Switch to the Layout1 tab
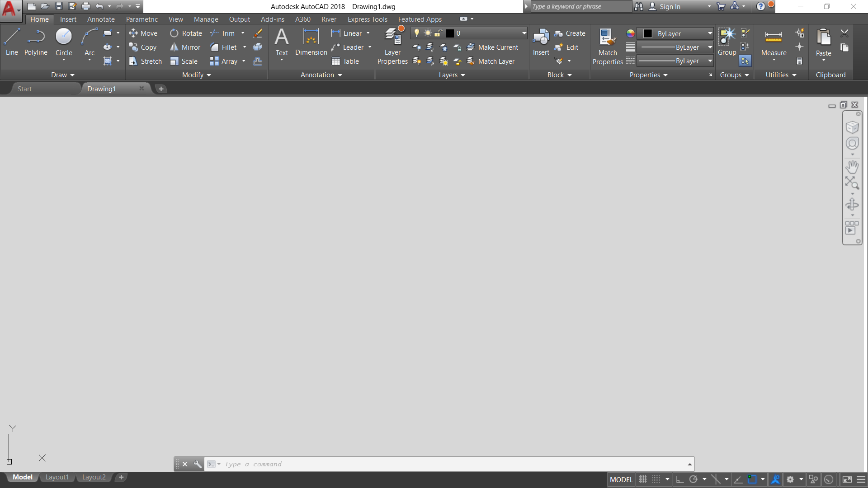Viewport: 868px width, 488px height. click(x=57, y=477)
